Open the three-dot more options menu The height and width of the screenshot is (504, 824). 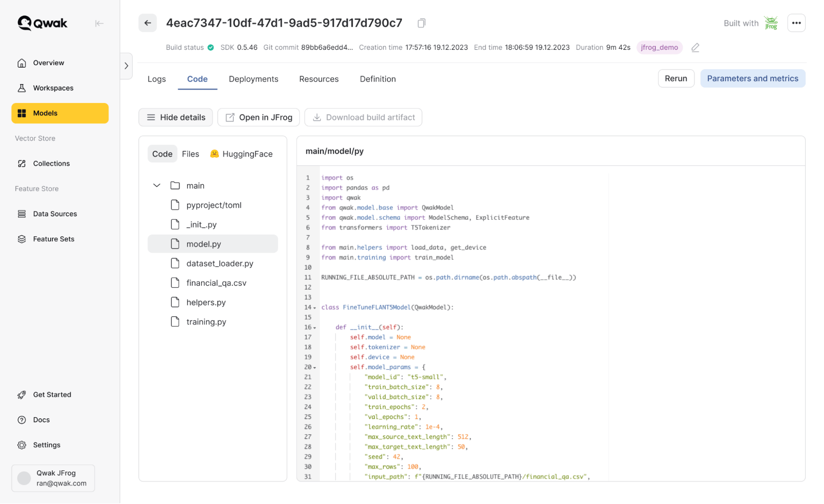point(796,23)
